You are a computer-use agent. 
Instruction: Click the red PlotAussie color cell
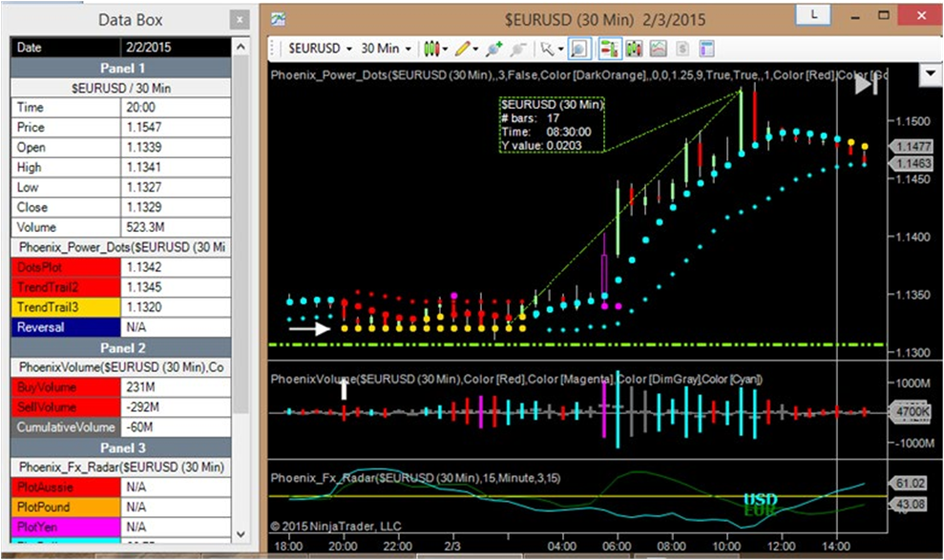click(66, 487)
